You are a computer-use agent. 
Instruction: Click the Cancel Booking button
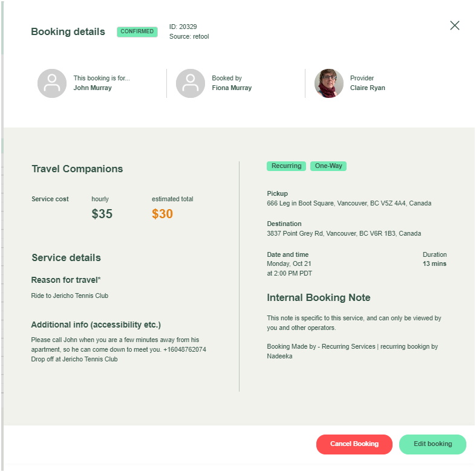354,444
